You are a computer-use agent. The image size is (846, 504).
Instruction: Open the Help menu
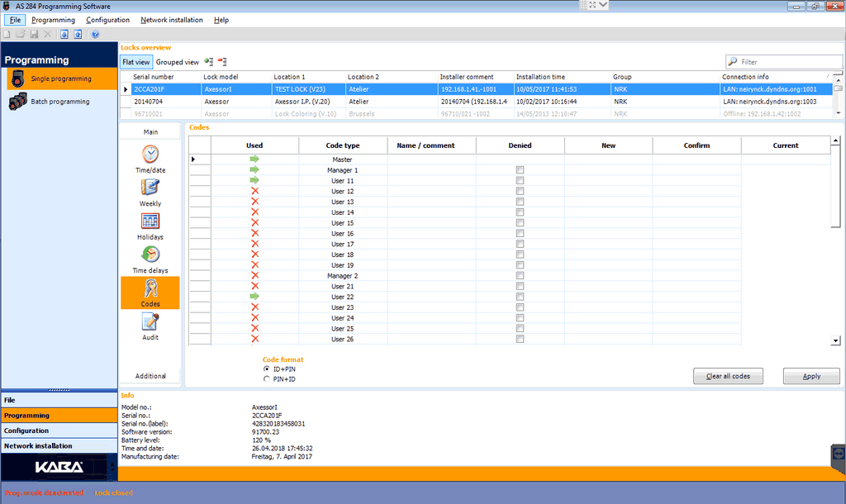[x=221, y=20]
